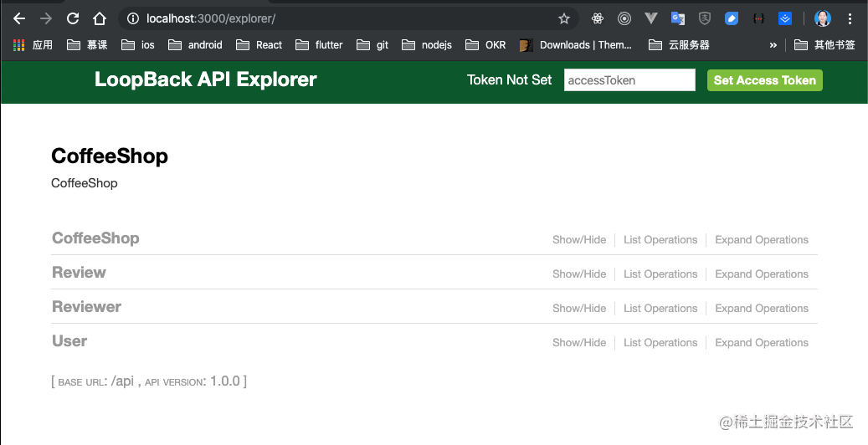Expand the User resource heading
The image size is (868, 445).
[69, 341]
